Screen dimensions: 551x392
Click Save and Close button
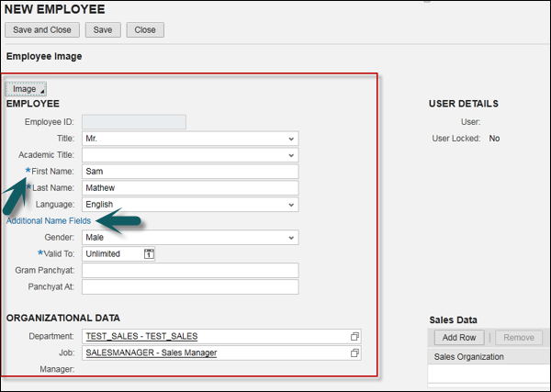coord(41,30)
